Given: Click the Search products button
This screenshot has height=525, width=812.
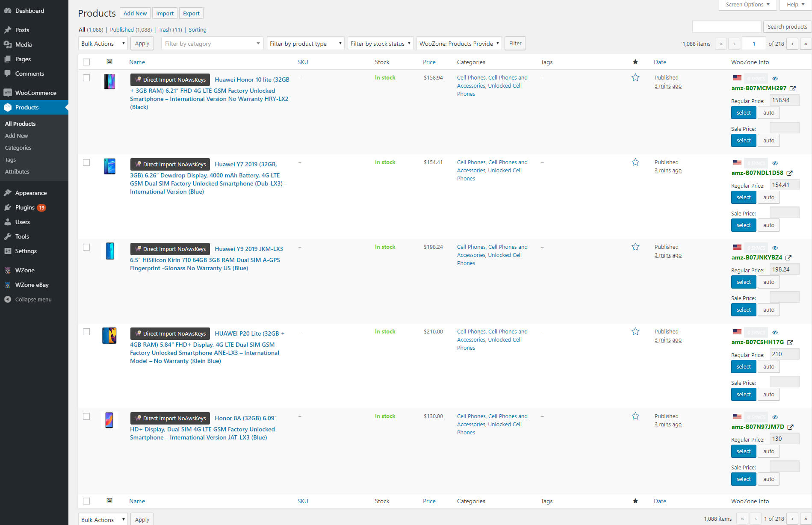Looking at the screenshot, I should [787, 27].
